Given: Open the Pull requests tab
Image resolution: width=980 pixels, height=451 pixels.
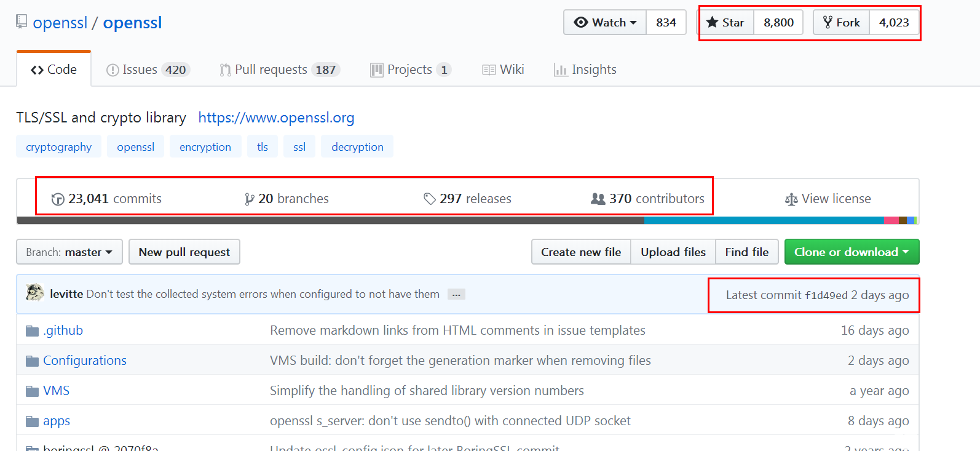Looking at the screenshot, I should 279,70.
